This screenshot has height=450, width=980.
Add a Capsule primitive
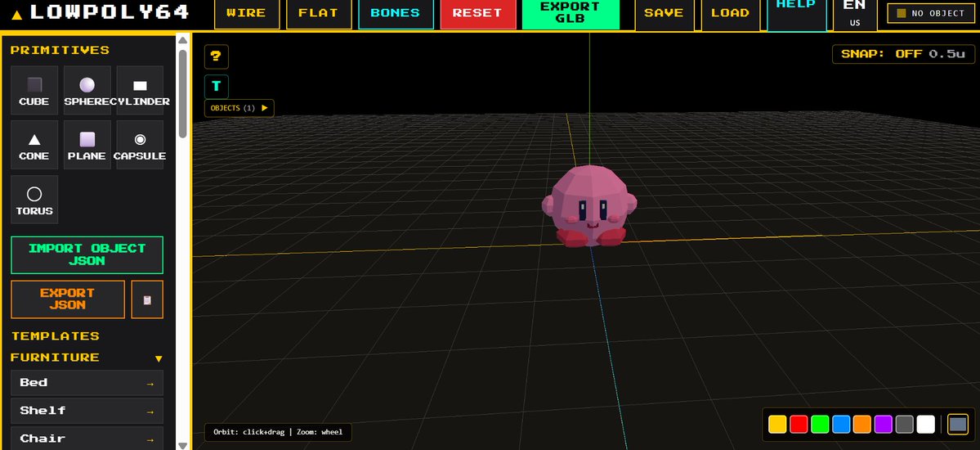pyautogui.click(x=140, y=145)
